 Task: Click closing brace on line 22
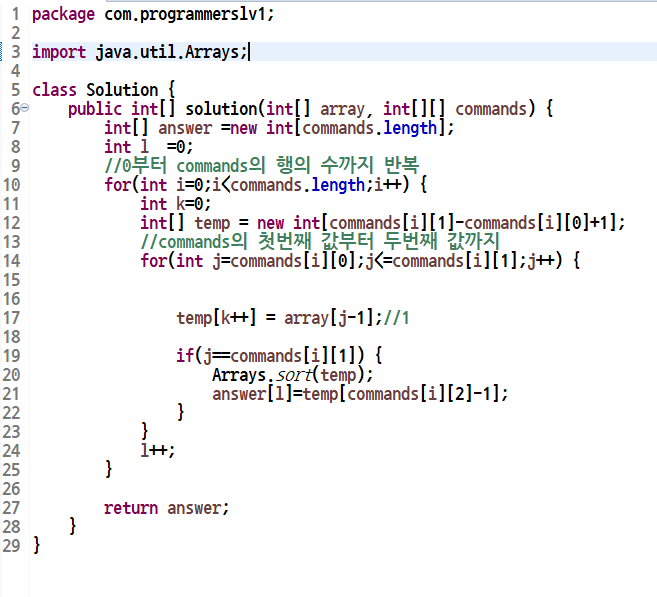point(181,412)
